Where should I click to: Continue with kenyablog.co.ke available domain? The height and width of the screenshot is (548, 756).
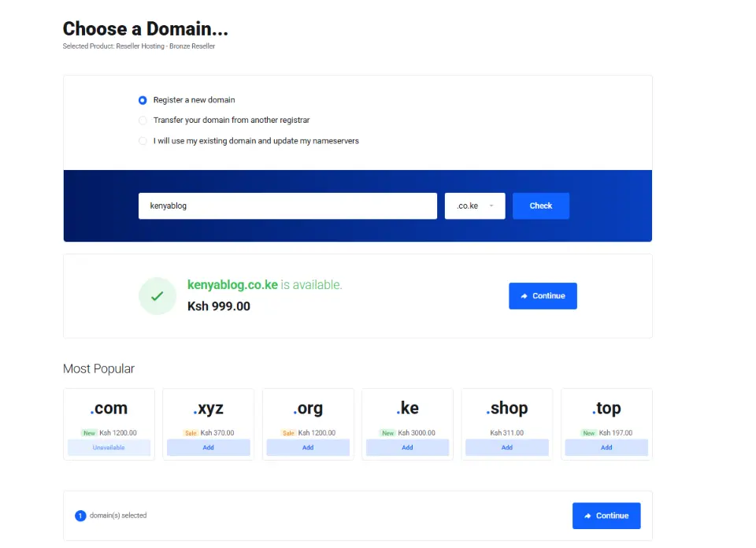pyautogui.click(x=543, y=296)
